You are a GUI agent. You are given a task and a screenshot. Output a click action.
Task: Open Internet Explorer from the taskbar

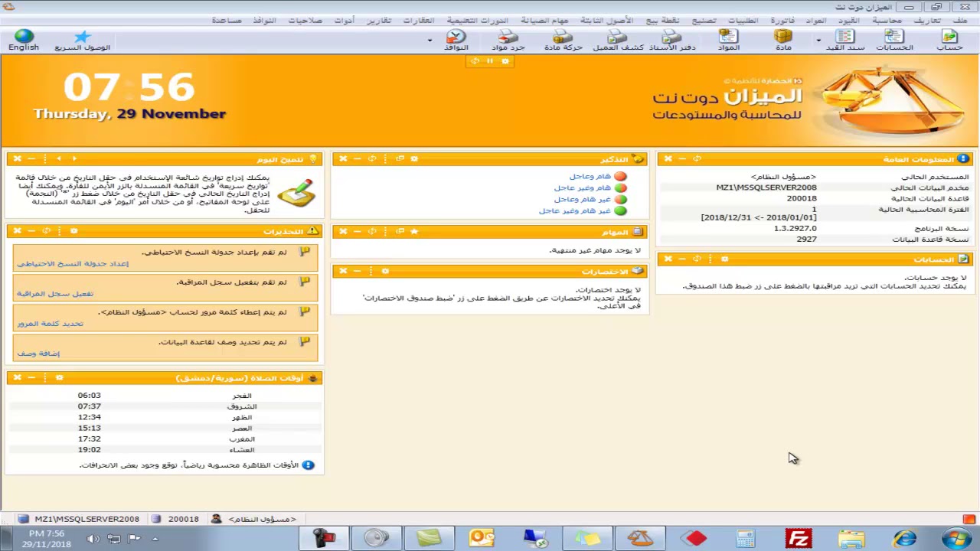coord(904,538)
